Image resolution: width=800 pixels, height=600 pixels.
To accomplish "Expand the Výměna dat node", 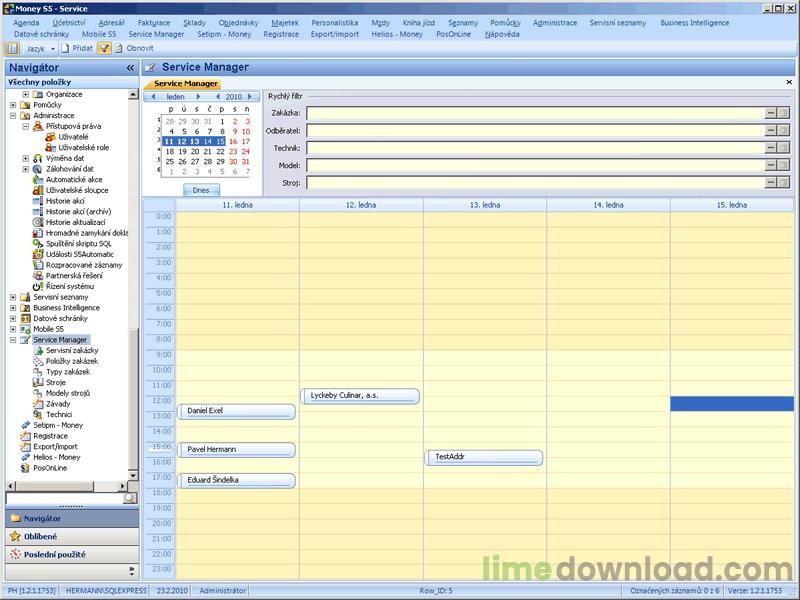I will pyautogui.click(x=26, y=159).
